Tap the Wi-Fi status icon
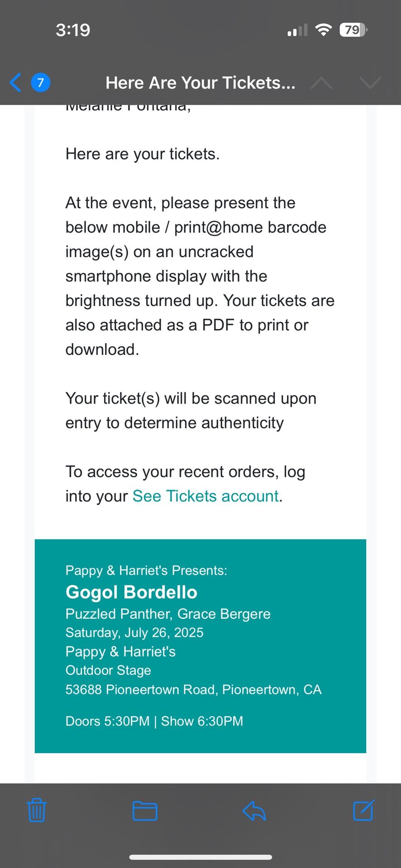The height and width of the screenshot is (868, 401). click(x=323, y=30)
